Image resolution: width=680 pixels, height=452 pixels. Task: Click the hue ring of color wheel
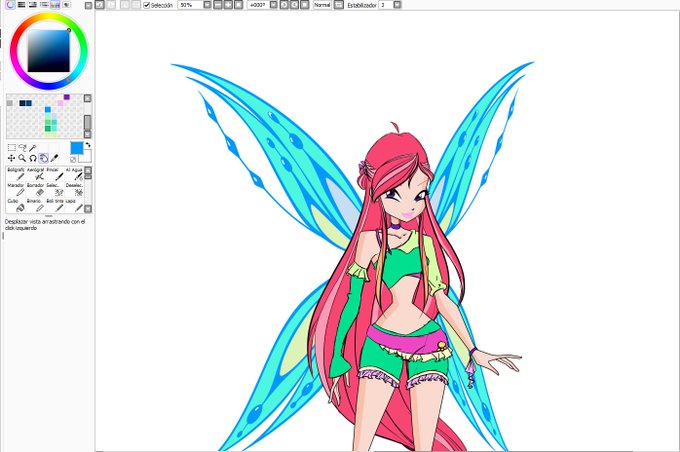[x=49, y=17]
